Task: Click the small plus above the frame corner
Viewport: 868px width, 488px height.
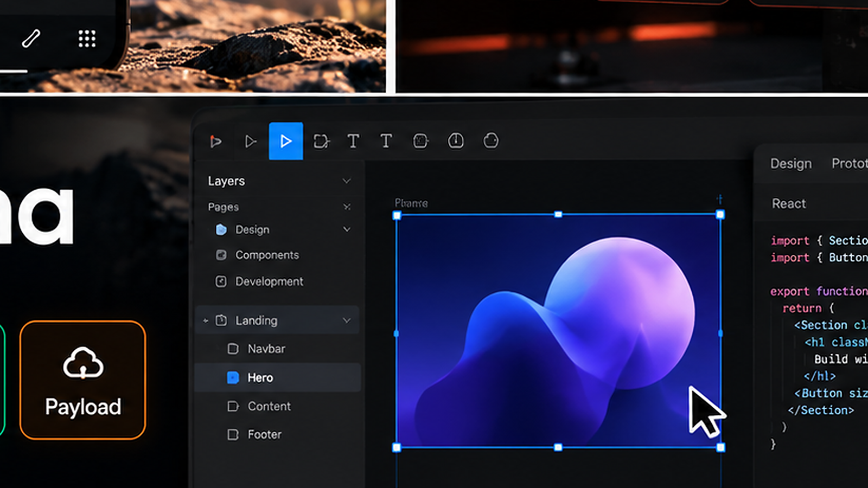Action: pyautogui.click(x=719, y=199)
